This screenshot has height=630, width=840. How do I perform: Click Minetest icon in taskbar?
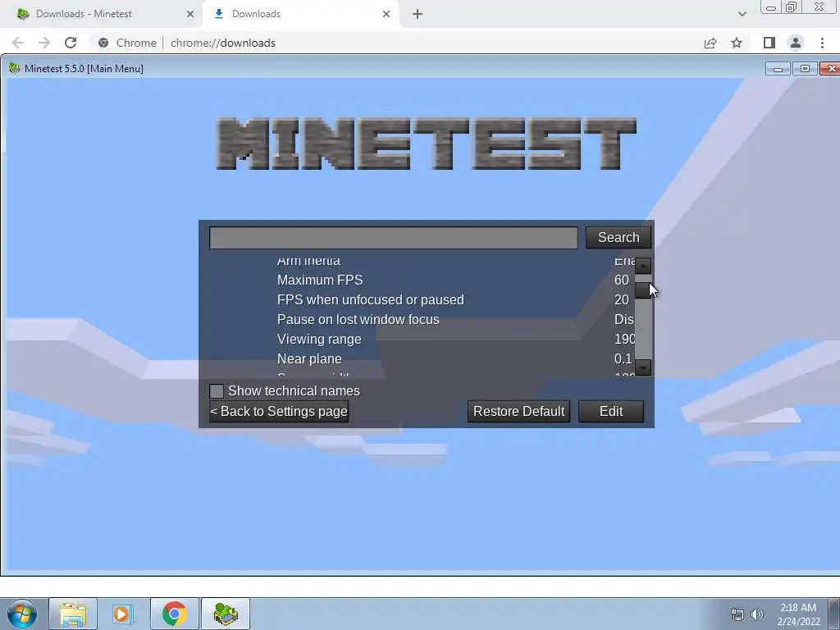pos(226,614)
